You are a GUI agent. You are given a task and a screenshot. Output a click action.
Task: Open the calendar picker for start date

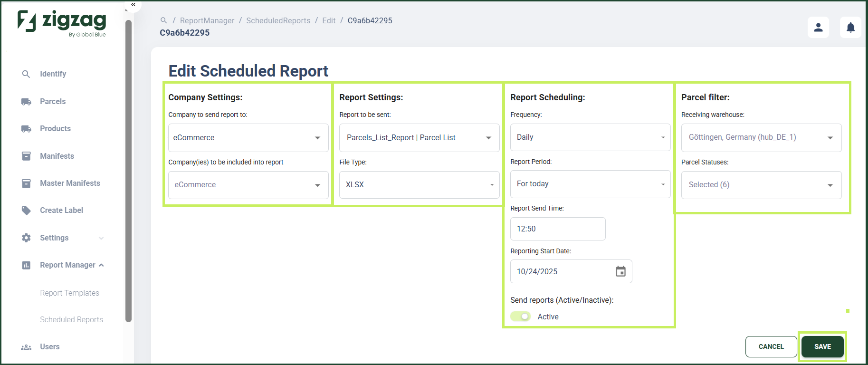click(620, 271)
